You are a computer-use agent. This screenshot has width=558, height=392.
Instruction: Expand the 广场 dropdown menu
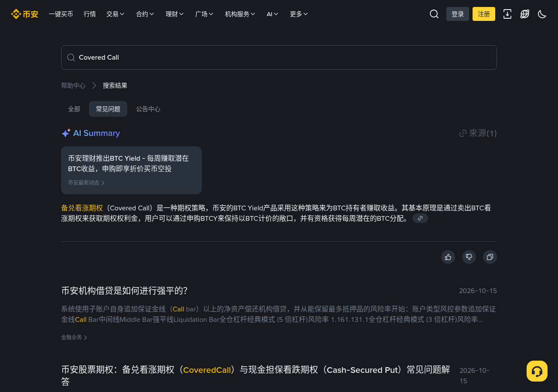click(204, 14)
